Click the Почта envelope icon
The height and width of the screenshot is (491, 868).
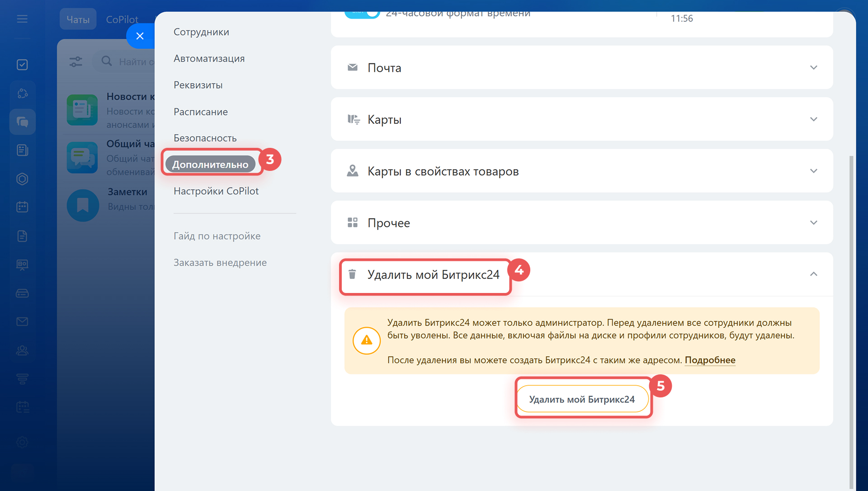(x=353, y=67)
